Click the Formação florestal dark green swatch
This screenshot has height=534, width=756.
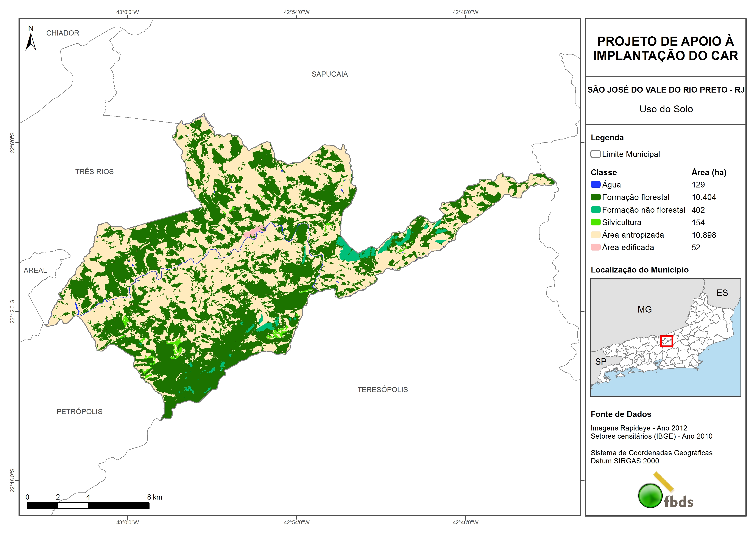click(595, 197)
